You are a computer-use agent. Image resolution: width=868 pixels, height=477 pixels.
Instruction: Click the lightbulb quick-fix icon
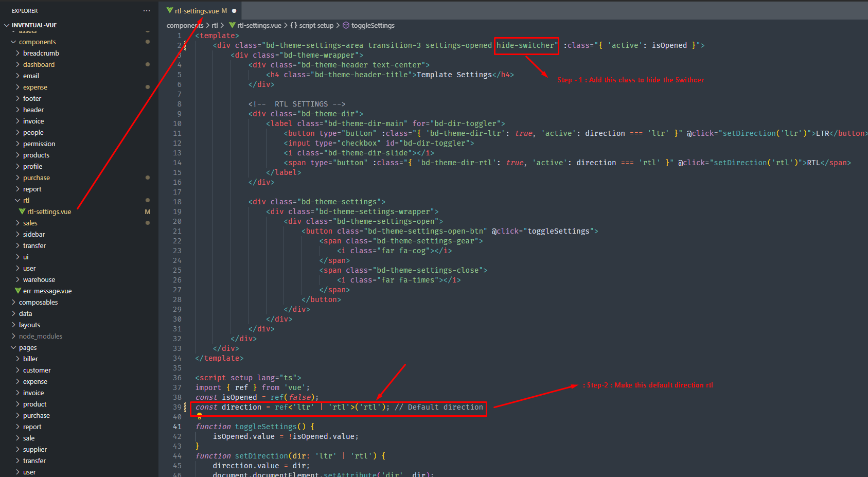[199, 416]
